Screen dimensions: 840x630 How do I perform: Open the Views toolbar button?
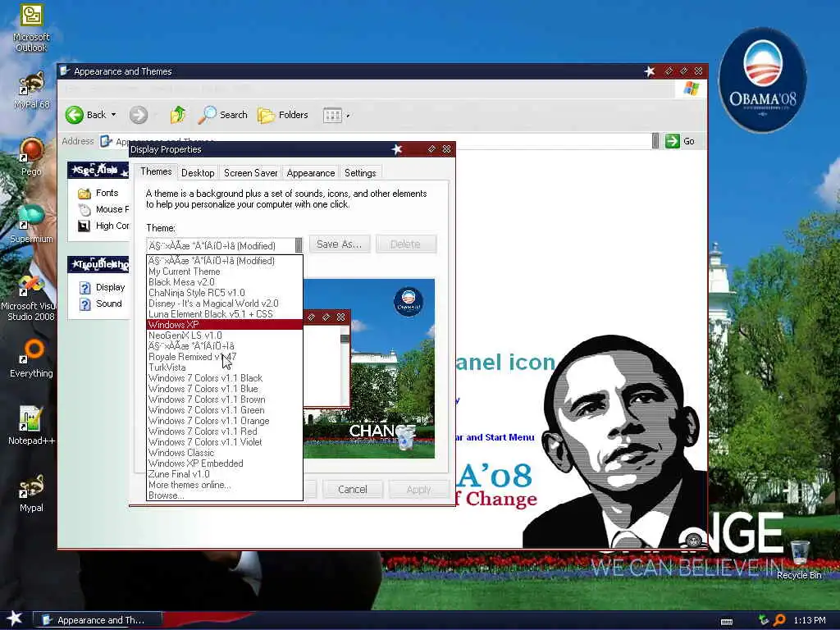pyautogui.click(x=332, y=115)
